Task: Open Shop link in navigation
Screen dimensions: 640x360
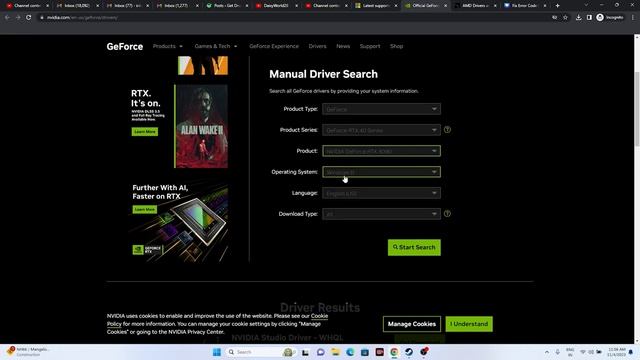Action: point(396,46)
